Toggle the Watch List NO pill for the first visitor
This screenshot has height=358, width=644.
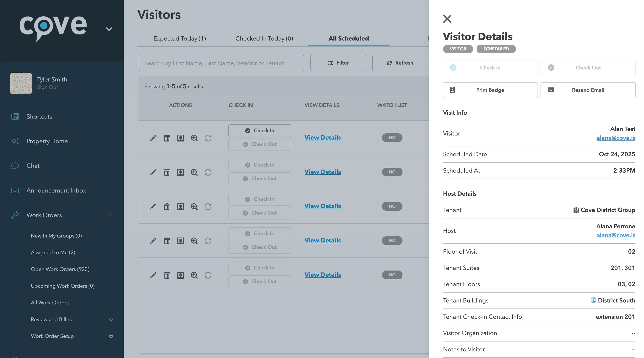click(x=392, y=138)
